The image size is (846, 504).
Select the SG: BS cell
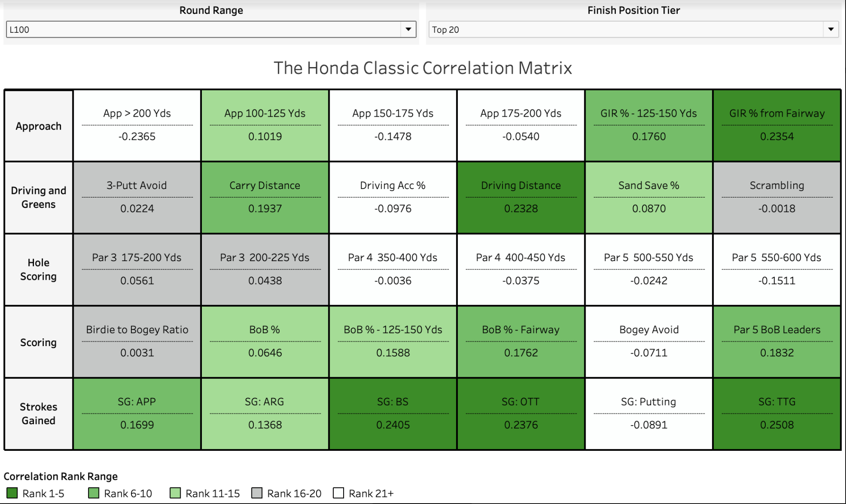tap(393, 414)
